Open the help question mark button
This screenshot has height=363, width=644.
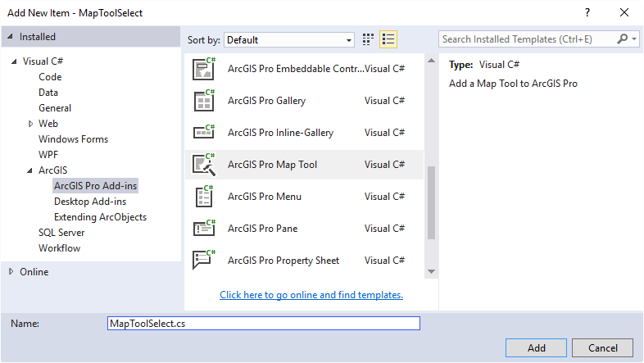pyautogui.click(x=587, y=12)
